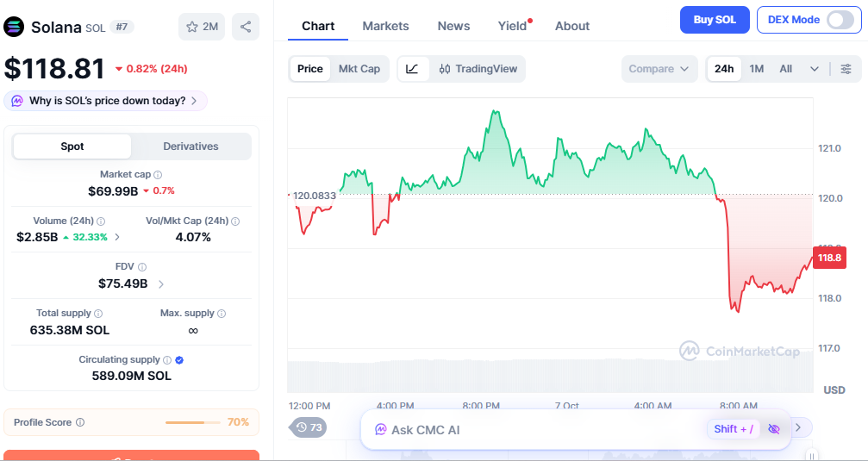Click the arrow right of Ask CMC AI bar
This screenshot has width=868, height=461.
(x=797, y=427)
